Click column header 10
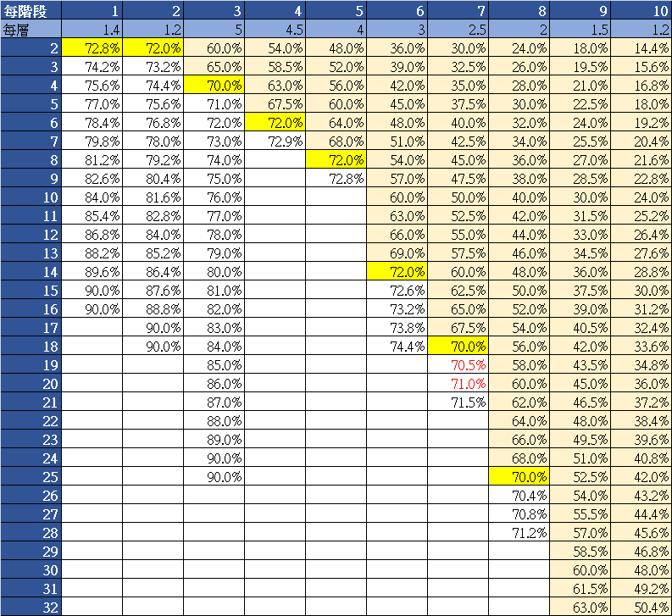The height and width of the screenshot is (616, 672). pos(641,11)
